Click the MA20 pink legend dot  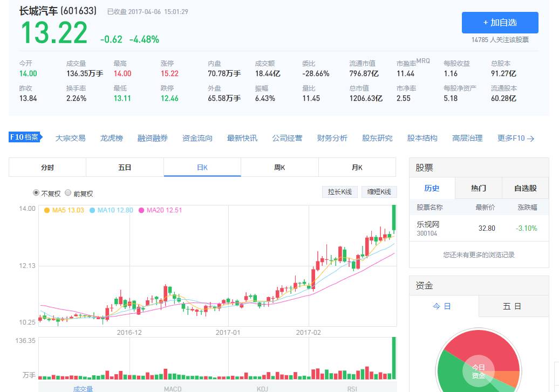coord(141,210)
